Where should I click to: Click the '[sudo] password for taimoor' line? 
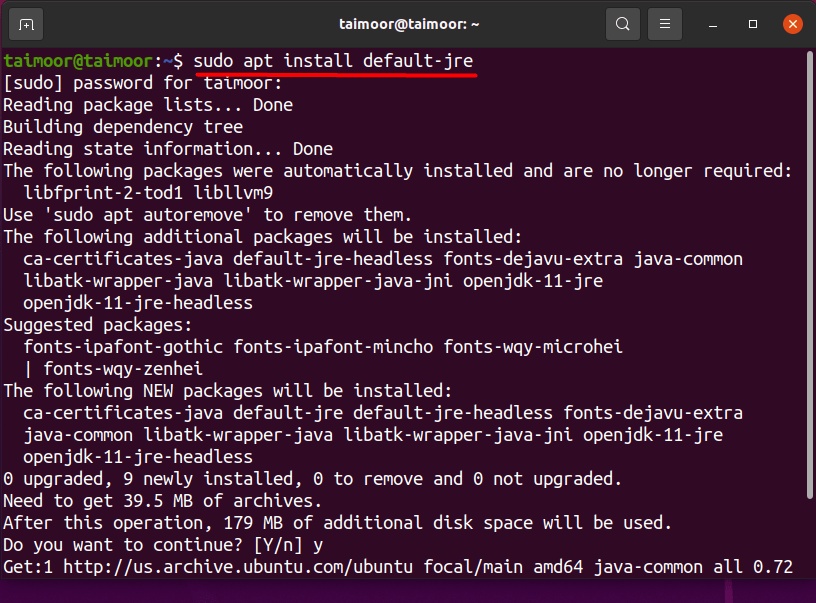click(143, 83)
